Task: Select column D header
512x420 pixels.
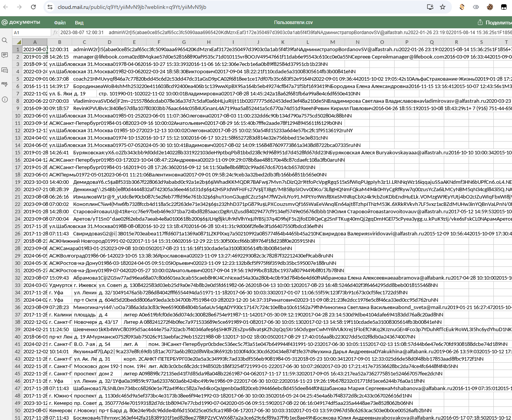Action: point(109,42)
